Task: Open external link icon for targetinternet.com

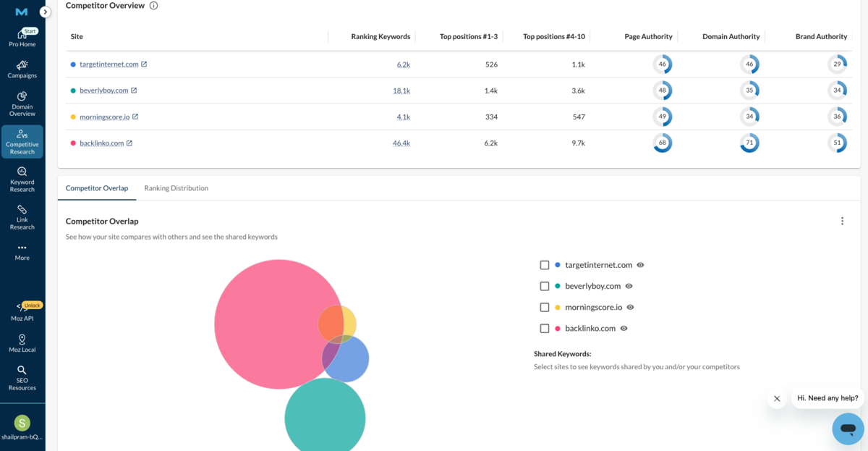Action: point(144,64)
